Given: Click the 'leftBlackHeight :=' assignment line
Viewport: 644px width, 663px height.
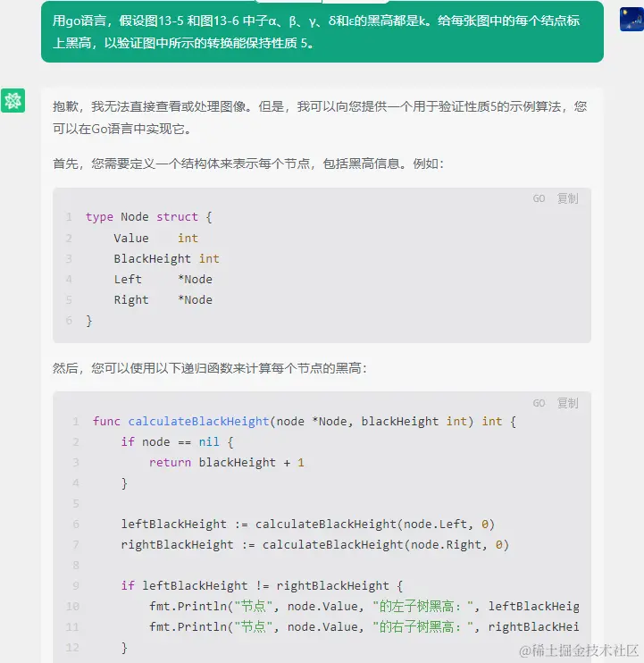Looking at the screenshot, I should pyautogui.click(x=307, y=525).
